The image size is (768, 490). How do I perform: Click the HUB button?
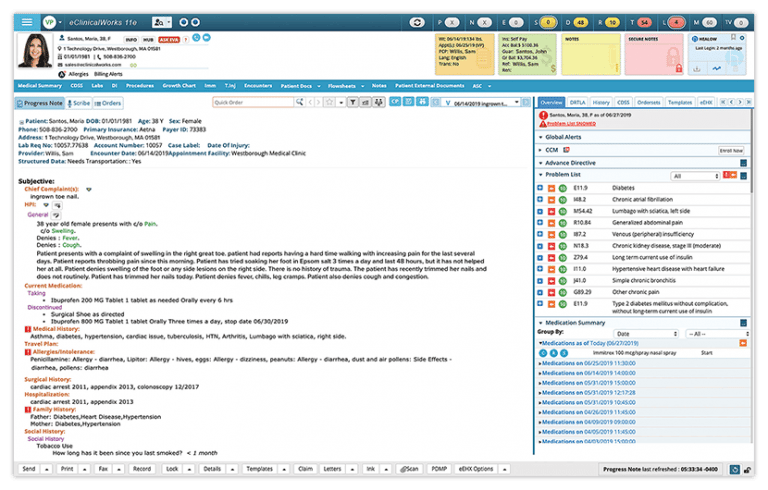point(148,40)
